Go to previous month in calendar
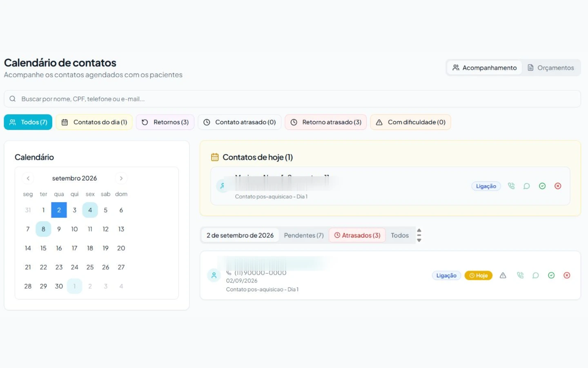This screenshot has width=588, height=368. pyautogui.click(x=28, y=178)
